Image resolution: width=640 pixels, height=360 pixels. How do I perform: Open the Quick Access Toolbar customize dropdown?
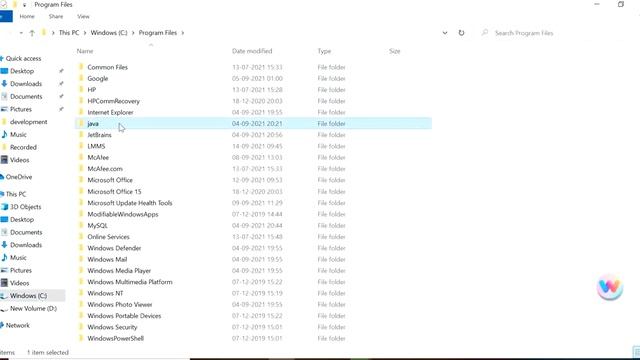pyautogui.click(x=24, y=5)
